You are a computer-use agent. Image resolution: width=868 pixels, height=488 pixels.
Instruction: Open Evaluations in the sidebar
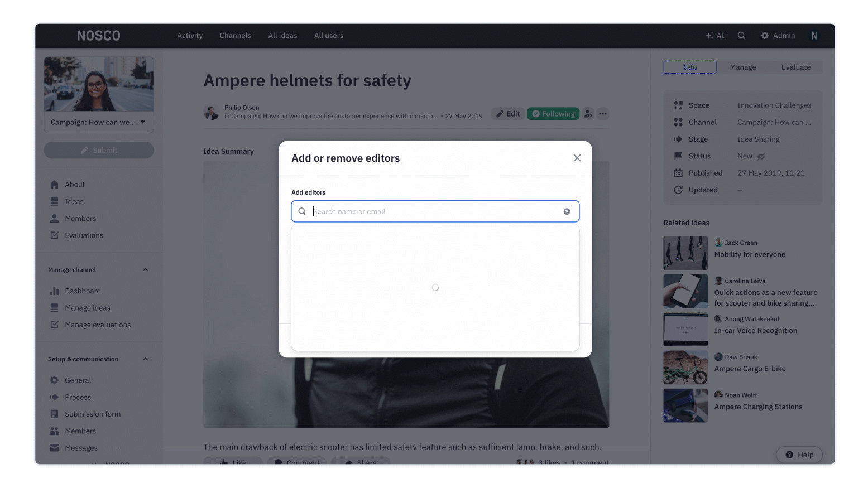(84, 235)
